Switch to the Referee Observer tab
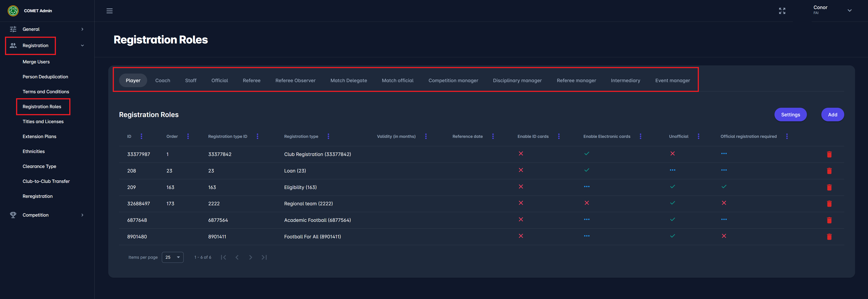This screenshot has width=868, height=299. click(295, 81)
